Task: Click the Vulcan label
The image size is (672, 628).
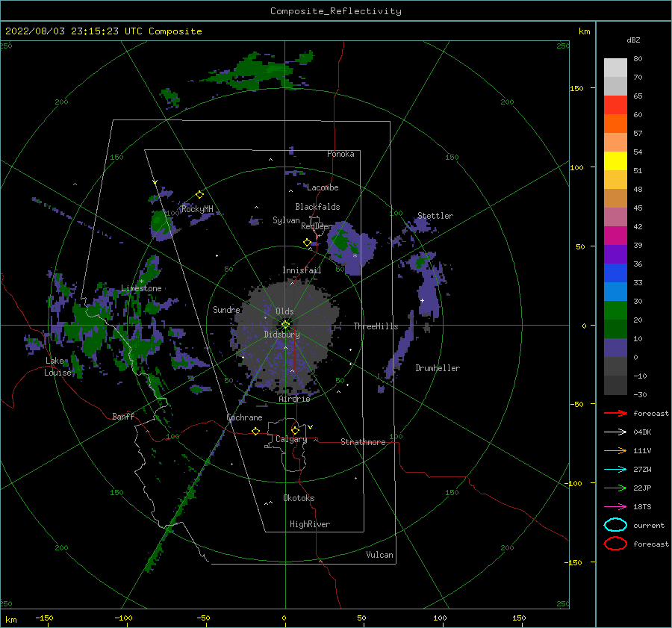Action: click(x=380, y=555)
